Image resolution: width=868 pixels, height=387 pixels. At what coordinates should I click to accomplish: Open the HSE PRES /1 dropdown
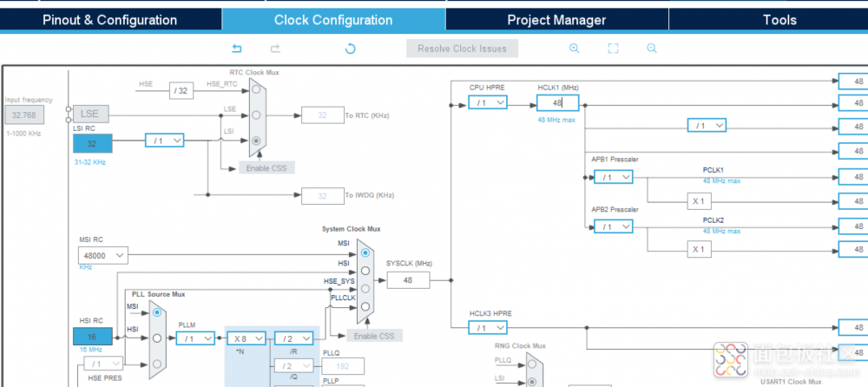pos(103,364)
